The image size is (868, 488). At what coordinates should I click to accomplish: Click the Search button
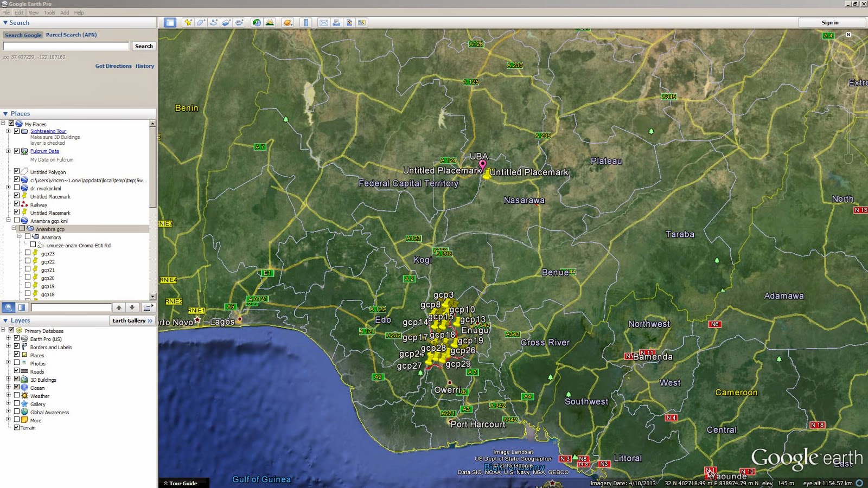[x=144, y=46]
